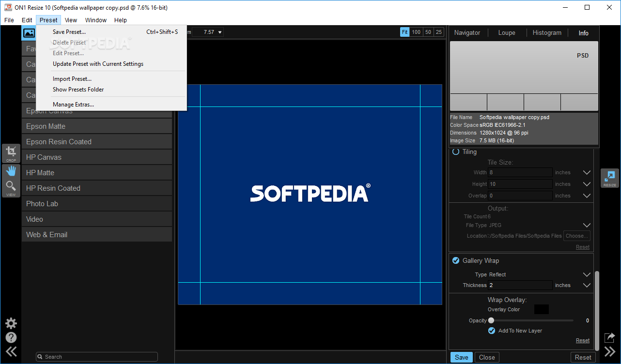The height and width of the screenshot is (364, 621).
Task: Open tile Overlap units dropdown
Action: point(587,196)
